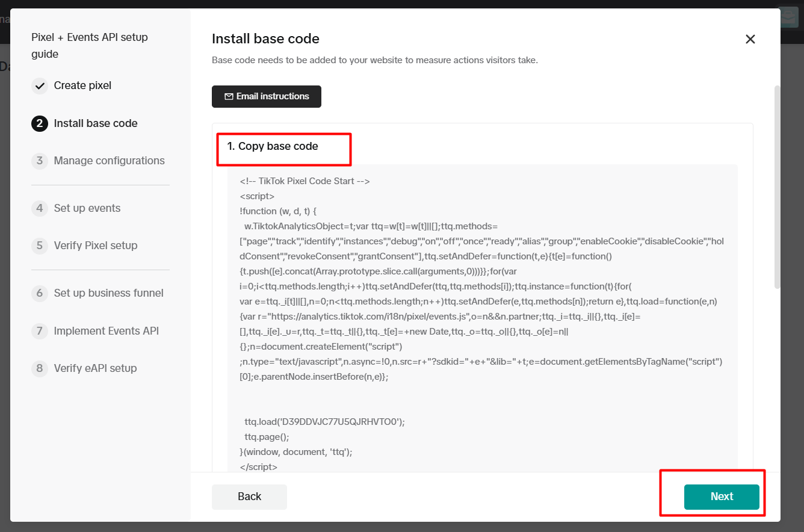This screenshot has width=804, height=532.
Task: Click the step 2 number badge
Action: click(40, 123)
